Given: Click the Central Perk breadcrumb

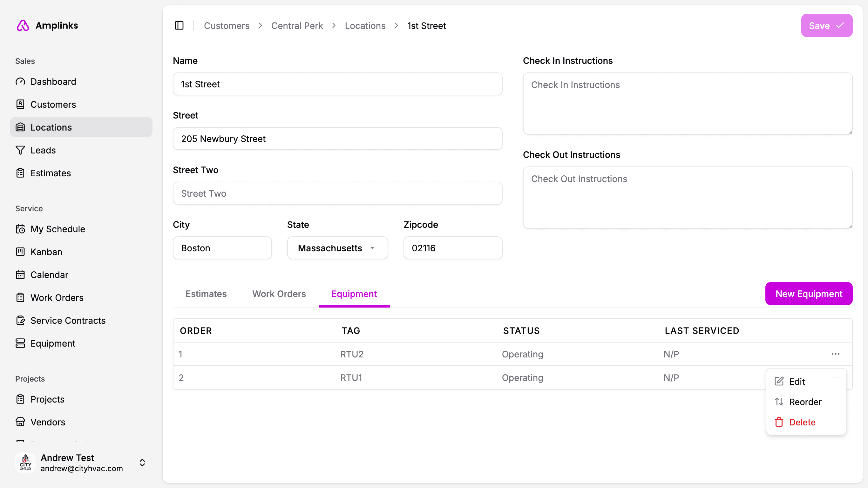Looking at the screenshot, I should (296, 26).
